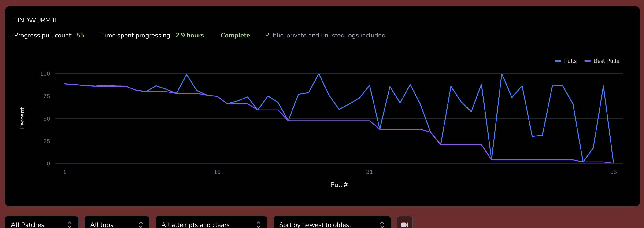Click the Complete status label

pos(235,35)
